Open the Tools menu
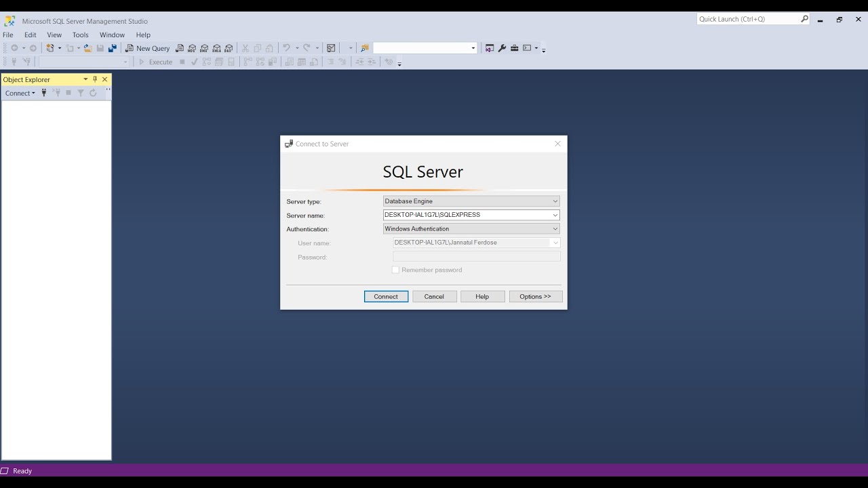The width and height of the screenshot is (868, 488). coord(81,35)
